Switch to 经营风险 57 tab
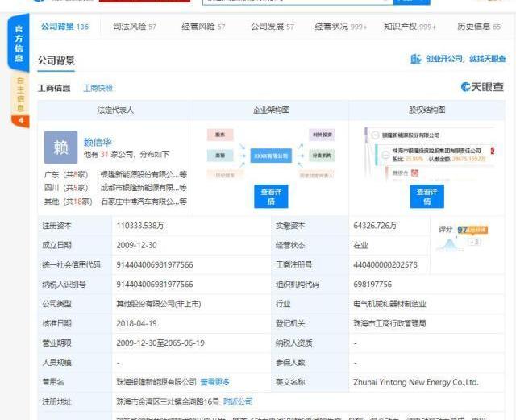Image resolution: width=516 pixels, height=420 pixels. point(203,27)
